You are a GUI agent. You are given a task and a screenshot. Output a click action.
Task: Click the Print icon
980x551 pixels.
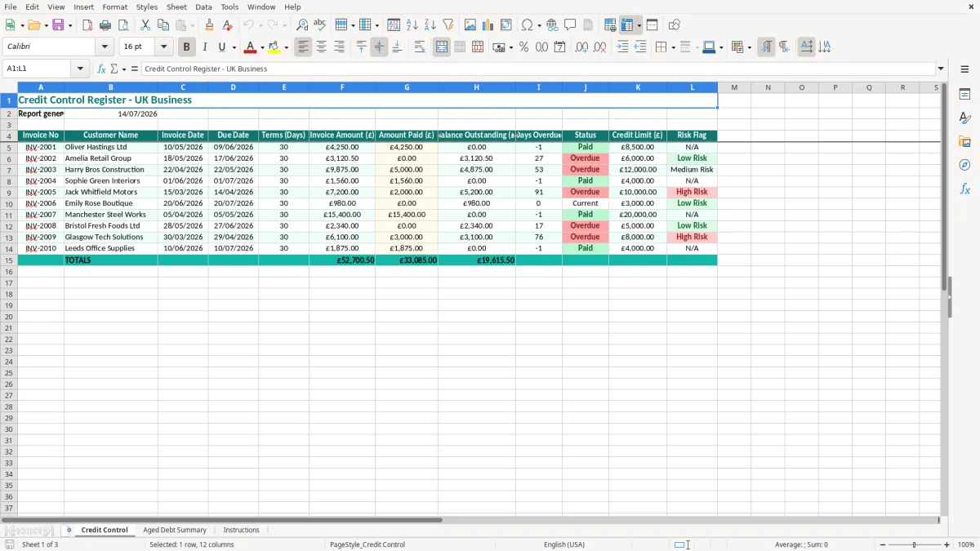point(105,25)
